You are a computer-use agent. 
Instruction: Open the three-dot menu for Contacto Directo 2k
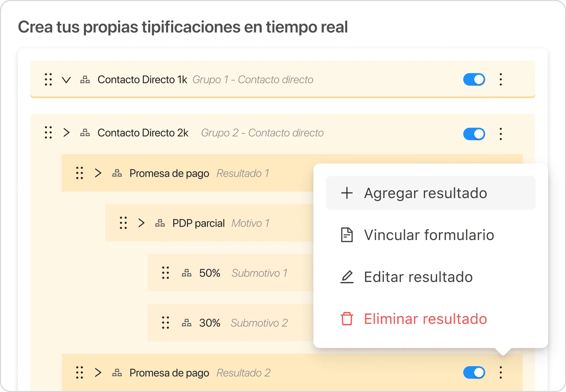tap(501, 134)
